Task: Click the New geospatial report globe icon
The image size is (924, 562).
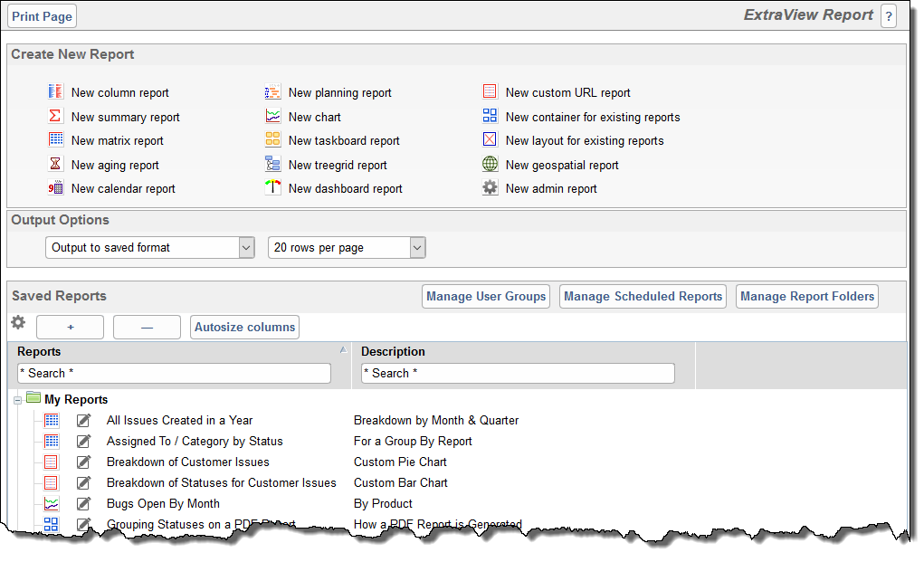Action: [x=490, y=164]
